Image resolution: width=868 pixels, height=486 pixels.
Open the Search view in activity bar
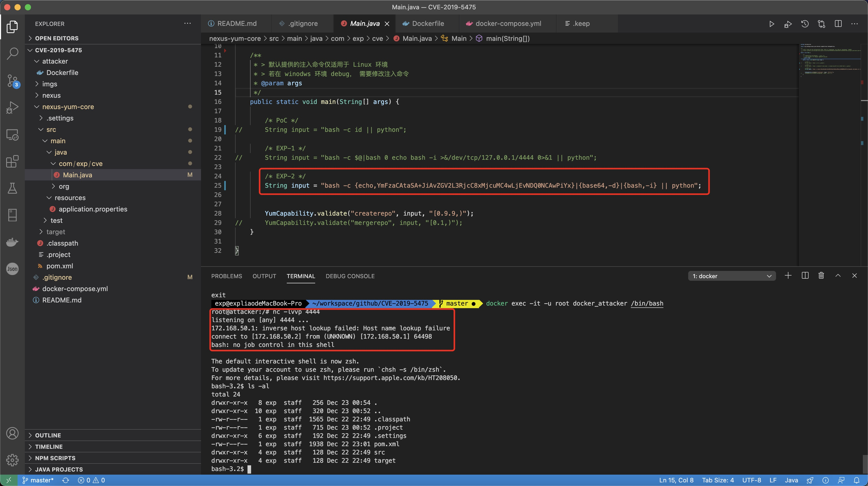(x=12, y=54)
